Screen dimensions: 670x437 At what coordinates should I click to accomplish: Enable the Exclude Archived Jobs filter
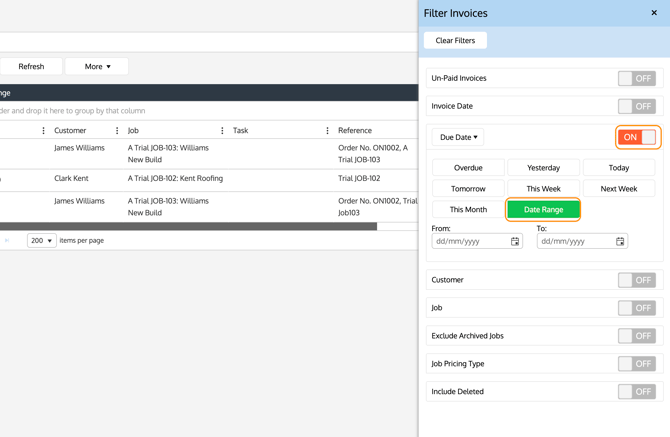click(x=636, y=336)
